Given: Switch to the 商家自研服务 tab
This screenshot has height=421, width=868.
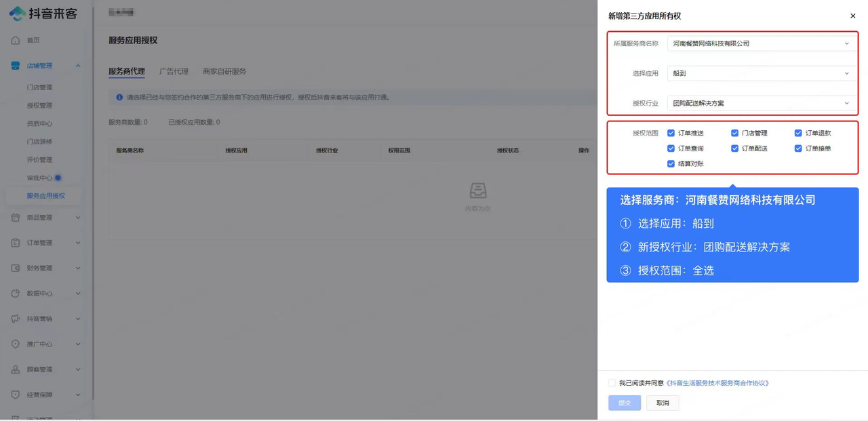Looking at the screenshot, I should coord(224,71).
